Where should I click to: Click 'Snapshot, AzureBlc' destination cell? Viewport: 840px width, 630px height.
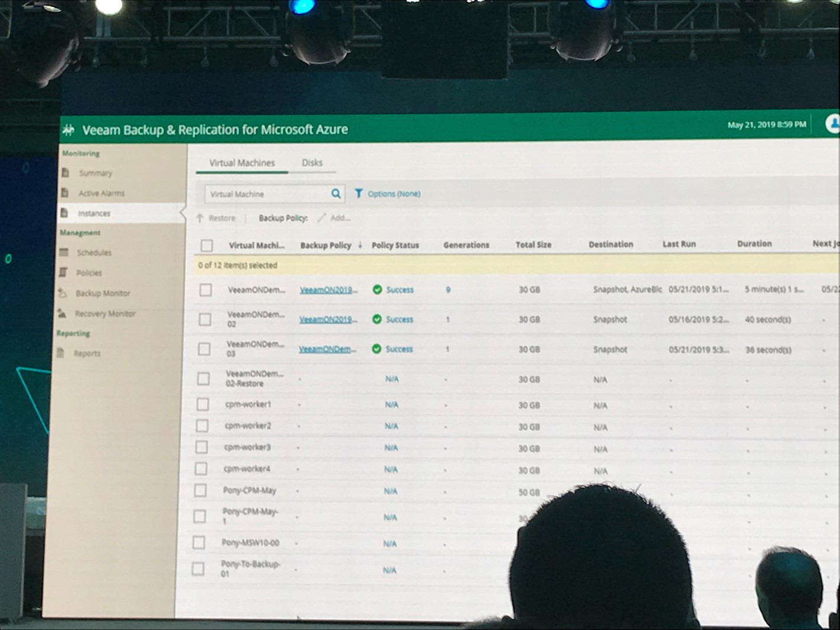click(x=627, y=289)
